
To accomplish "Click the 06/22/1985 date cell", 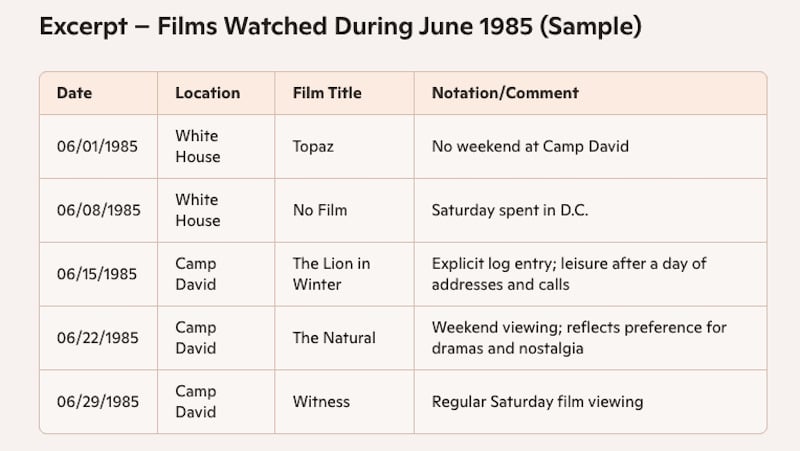I will pos(98,338).
